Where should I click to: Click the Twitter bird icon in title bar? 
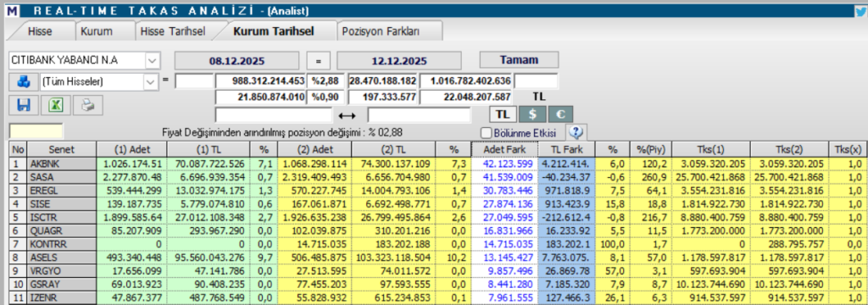[x=860, y=10]
